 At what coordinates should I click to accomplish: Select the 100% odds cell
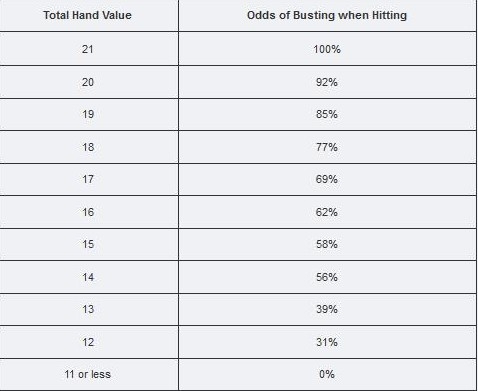(x=327, y=49)
